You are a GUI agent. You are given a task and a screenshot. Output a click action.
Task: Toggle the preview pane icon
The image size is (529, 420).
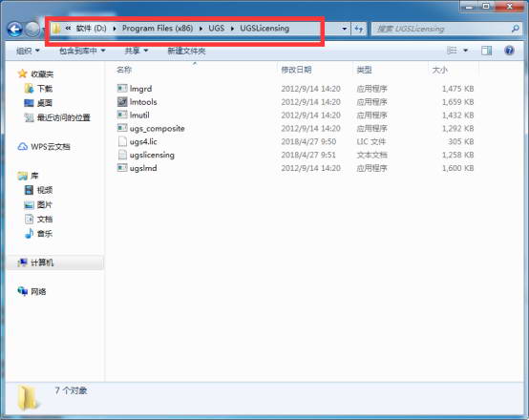click(486, 51)
